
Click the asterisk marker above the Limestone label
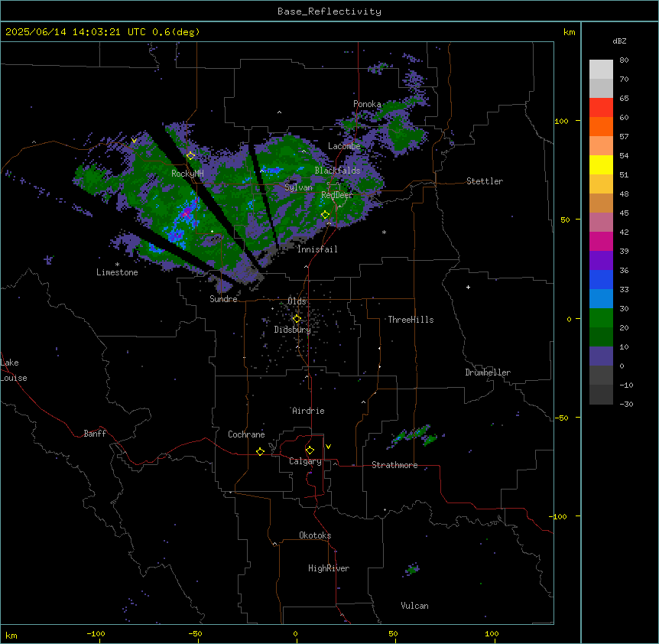(117, 265)
